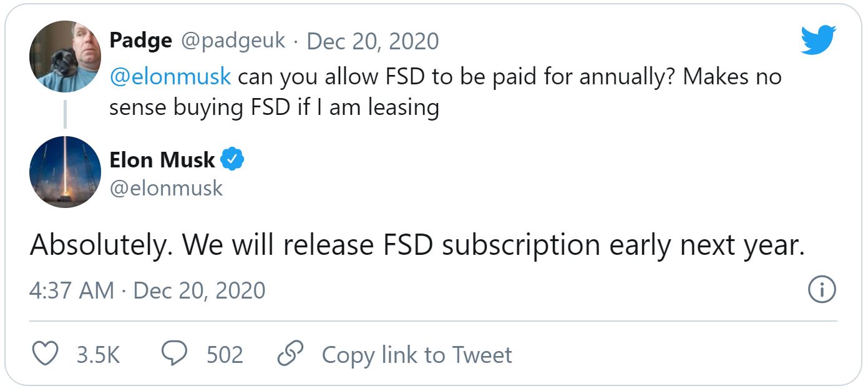
Task: Open Padge's profile picture
Action: [65, 56]
